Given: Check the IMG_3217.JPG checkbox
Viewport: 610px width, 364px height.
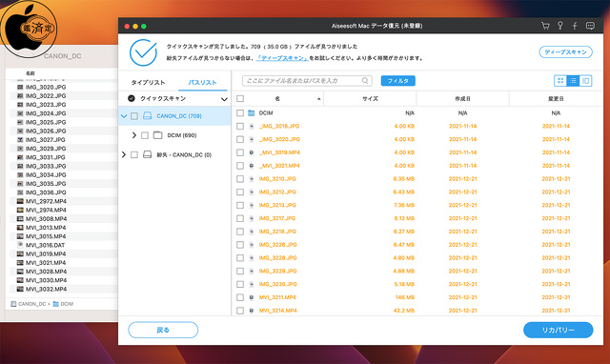Looking at the screenshot, I should click(240, 218).
